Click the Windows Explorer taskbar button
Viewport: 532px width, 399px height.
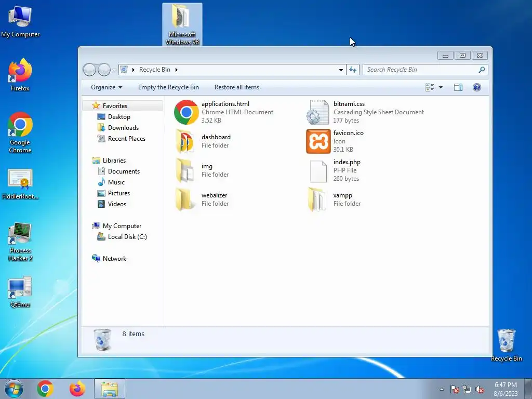coord(110,389)
